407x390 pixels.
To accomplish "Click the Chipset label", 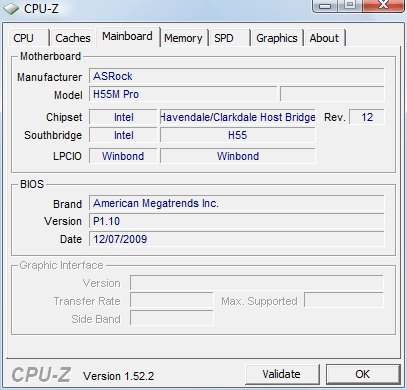I will point(64,117).
